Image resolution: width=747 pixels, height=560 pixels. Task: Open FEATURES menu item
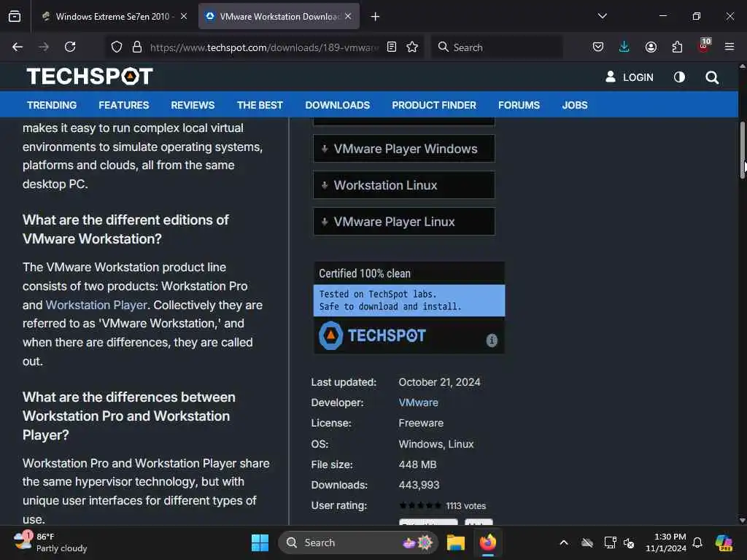tap(124, 105)
